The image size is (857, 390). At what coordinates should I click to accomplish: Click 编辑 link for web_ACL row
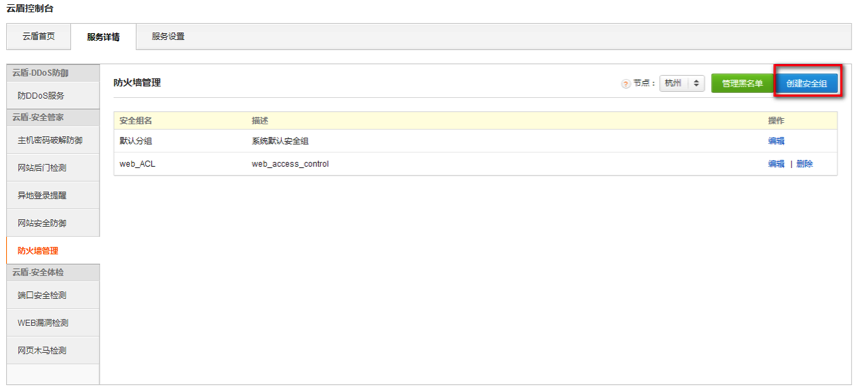pyautogui.click(x=776, y=163)
